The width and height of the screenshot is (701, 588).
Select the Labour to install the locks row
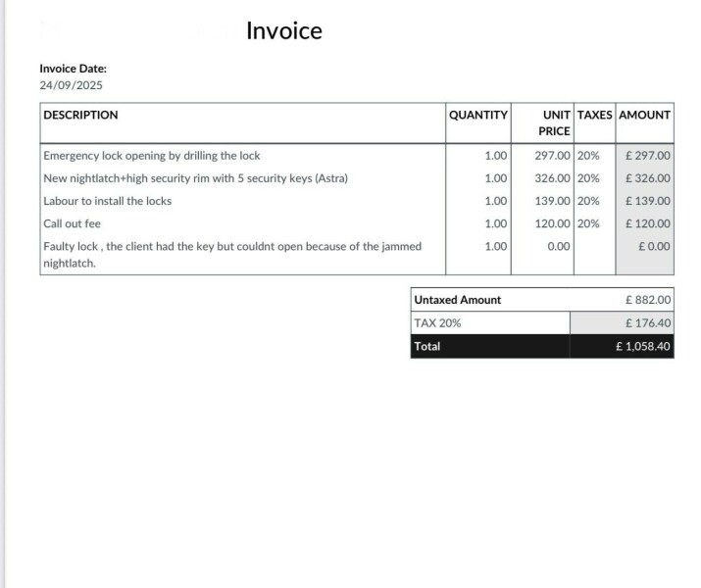(107, 201)
